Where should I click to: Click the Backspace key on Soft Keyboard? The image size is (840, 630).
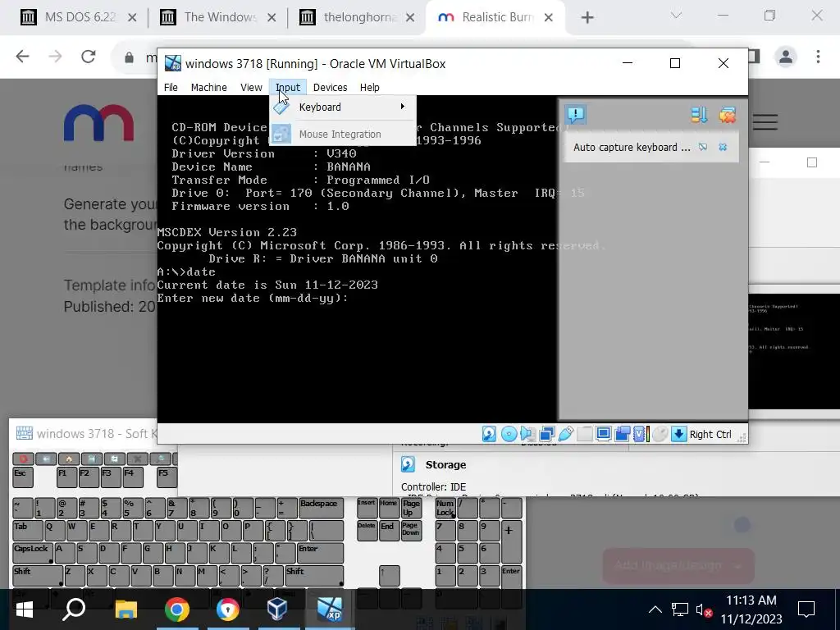click(x=322, y=509)
